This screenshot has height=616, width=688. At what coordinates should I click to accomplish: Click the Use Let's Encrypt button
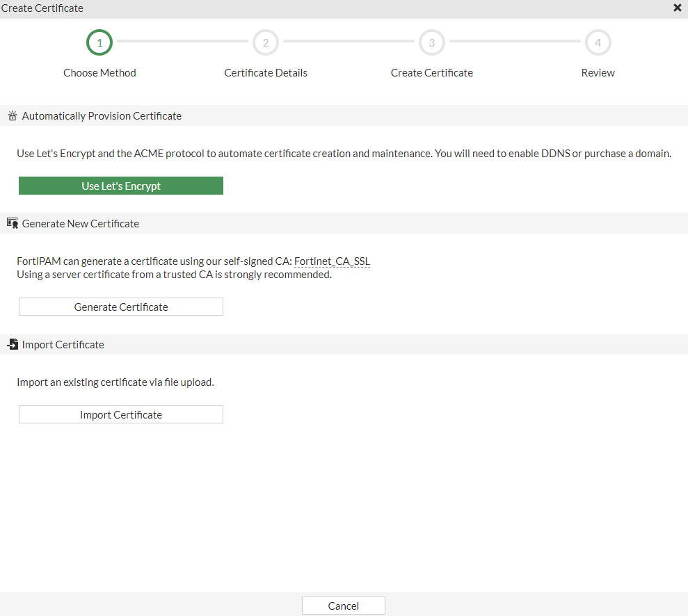121,186
